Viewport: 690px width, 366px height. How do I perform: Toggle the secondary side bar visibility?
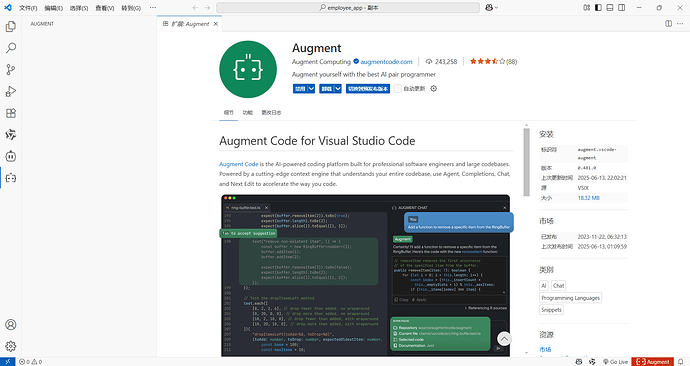pos(621,7)
